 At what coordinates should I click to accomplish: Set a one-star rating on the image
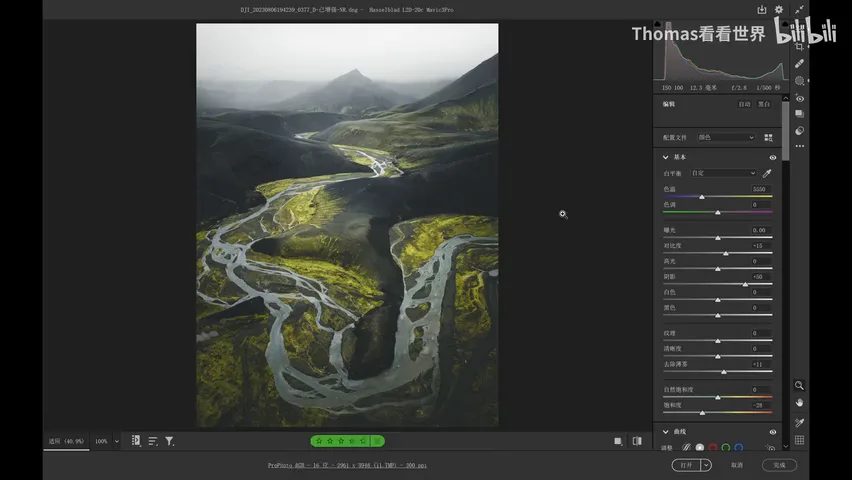click(319, 441)
